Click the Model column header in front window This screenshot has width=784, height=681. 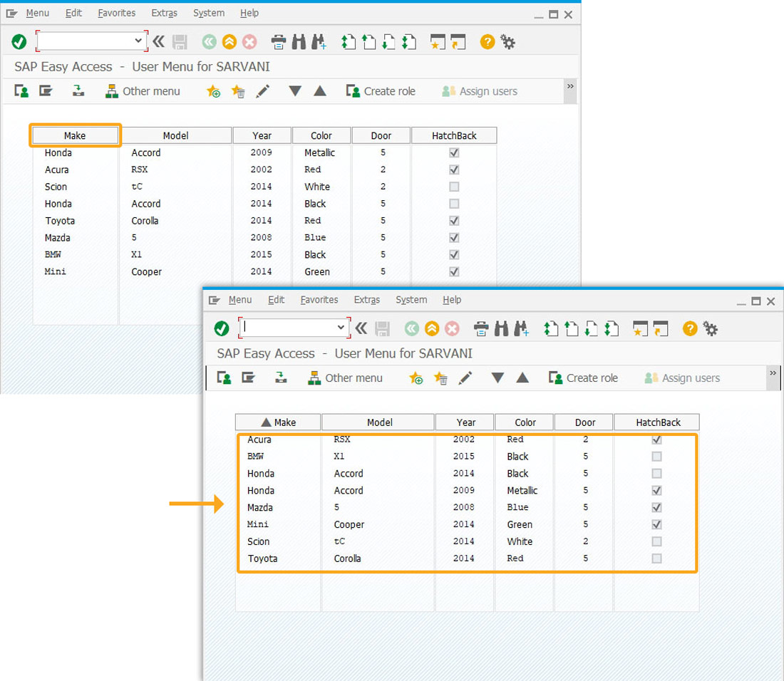pos(378,422)
